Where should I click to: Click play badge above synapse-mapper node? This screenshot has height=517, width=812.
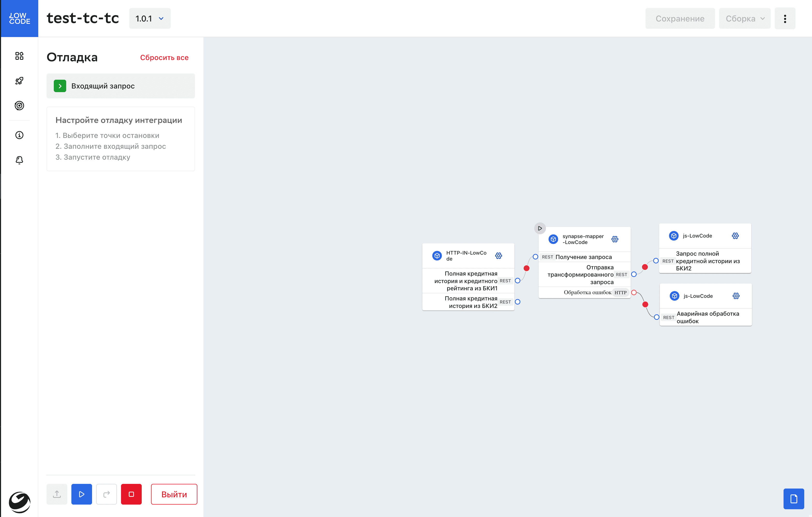point(539,228)
